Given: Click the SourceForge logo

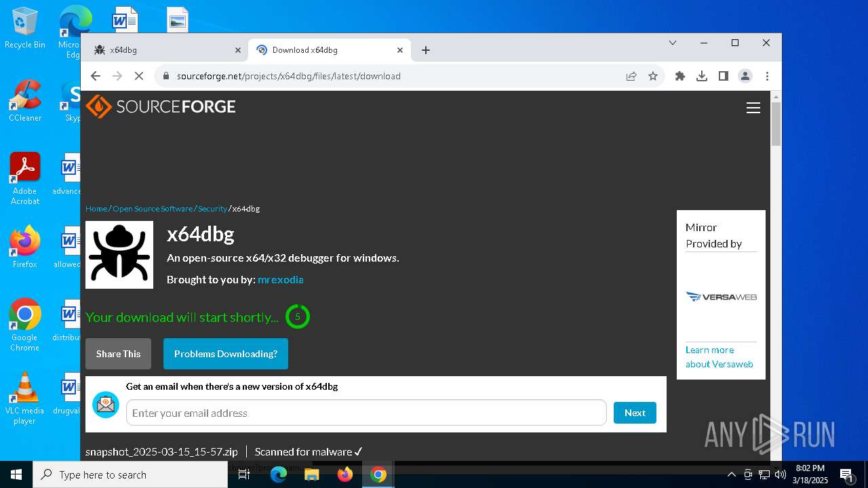Looking at the screenshot, I should coord(161,106).
